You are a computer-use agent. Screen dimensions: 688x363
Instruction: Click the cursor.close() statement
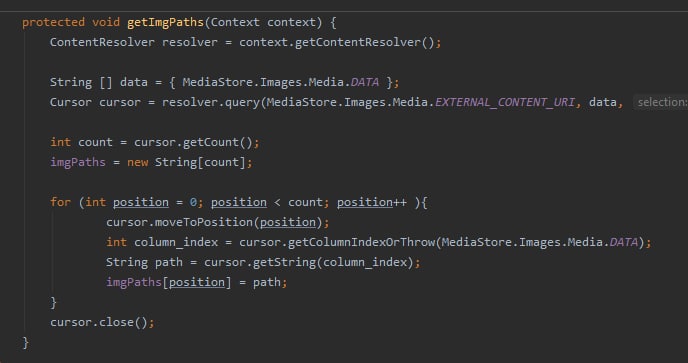102,322
